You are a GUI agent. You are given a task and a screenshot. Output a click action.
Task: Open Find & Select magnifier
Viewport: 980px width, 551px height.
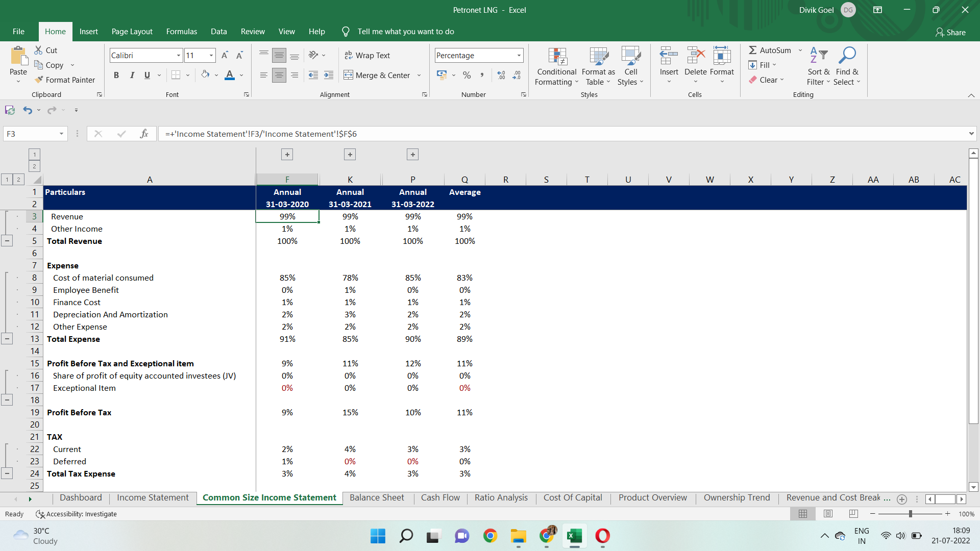click(847, 67)
